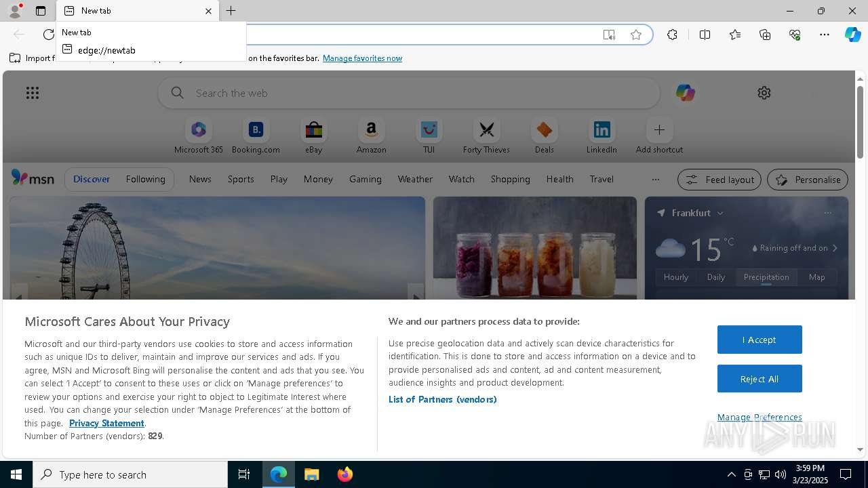Open the app launcher grid icon

pos(33,93)
